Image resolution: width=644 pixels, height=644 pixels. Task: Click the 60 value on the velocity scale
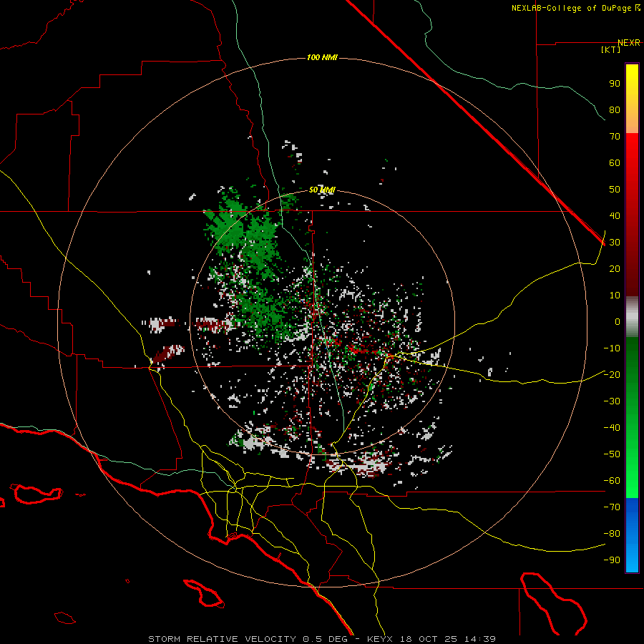click(x=615, y=162)
